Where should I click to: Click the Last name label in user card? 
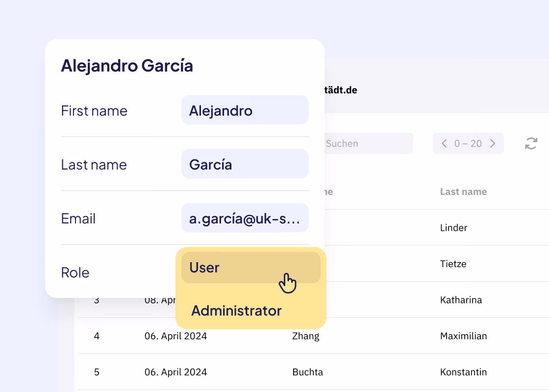point(94,165)
